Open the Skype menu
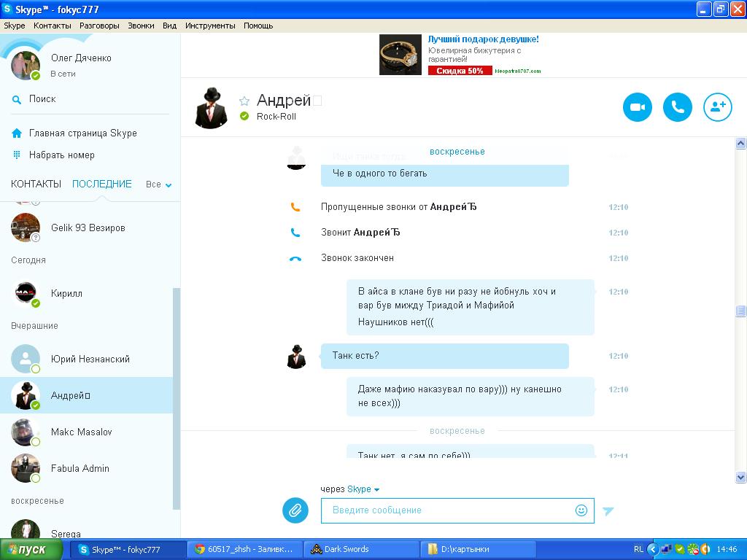747x560 pixels. [x=15, y=26]
